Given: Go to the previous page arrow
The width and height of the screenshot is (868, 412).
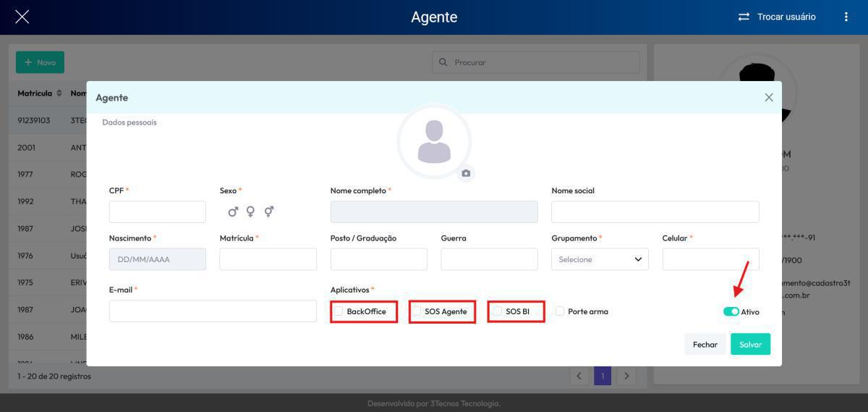Looking at the screenshot, I should coord(579,376).
